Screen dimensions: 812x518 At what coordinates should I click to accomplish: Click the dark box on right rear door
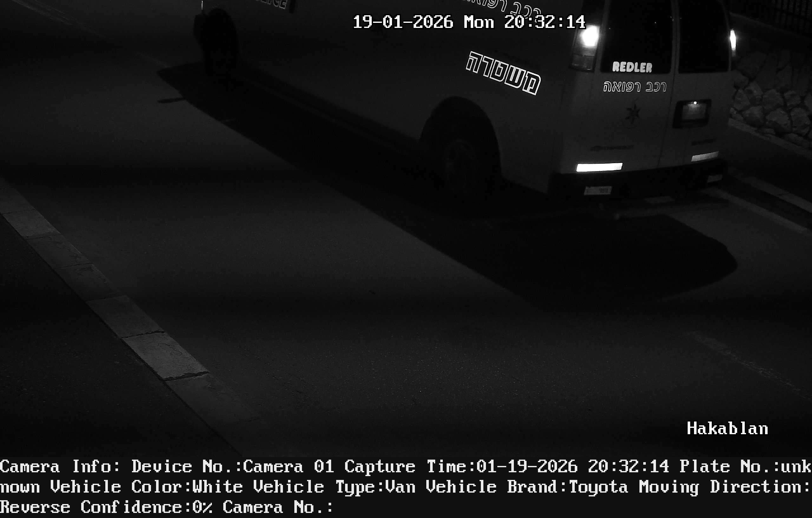(692, 113)
